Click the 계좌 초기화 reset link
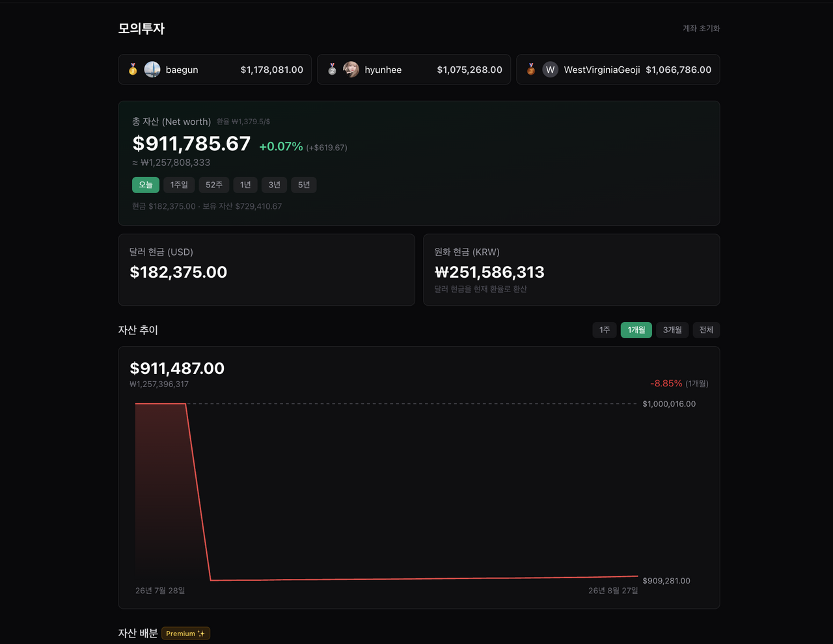Screen dimensions: 833x644 point(701,29)
